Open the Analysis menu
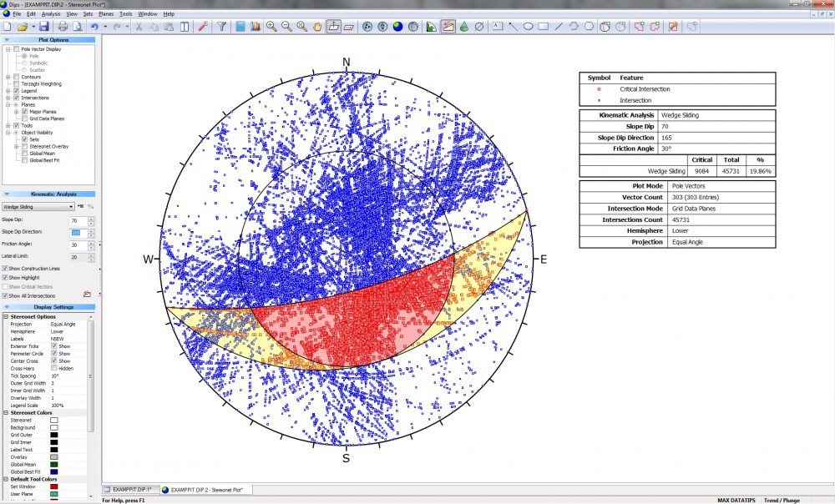 pyautogui.click(x=51, y=14)
